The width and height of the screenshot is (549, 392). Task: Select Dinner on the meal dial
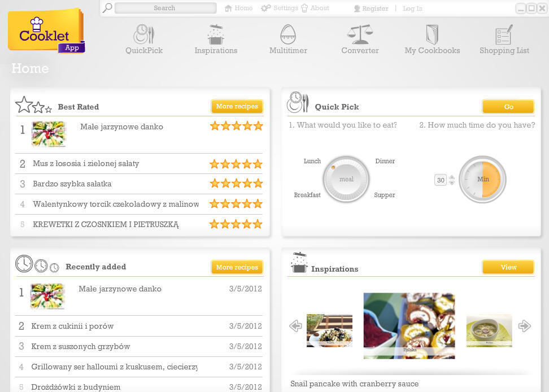[x=385, y=161]
